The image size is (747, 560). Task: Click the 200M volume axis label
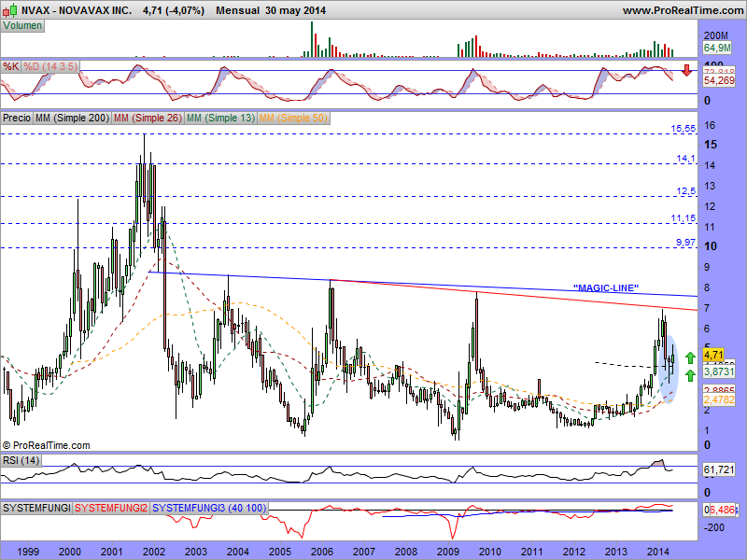716,35
